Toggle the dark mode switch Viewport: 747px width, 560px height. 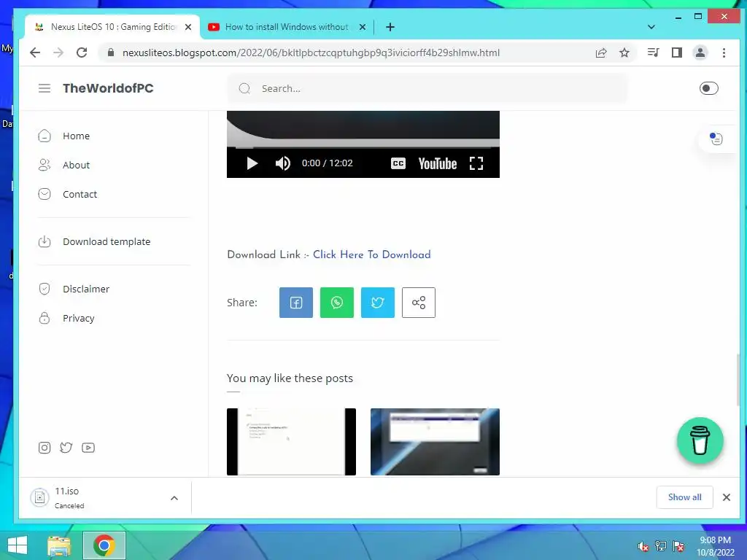tap(708, 88)
